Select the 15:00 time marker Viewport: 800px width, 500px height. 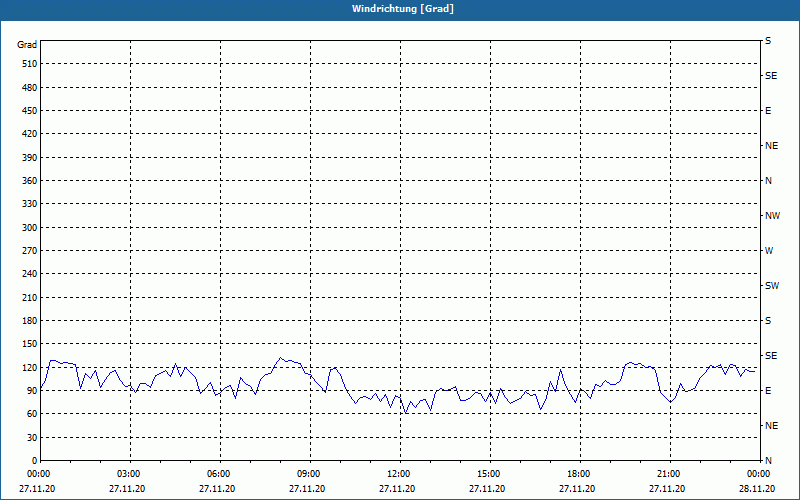[x=488, y=474]
